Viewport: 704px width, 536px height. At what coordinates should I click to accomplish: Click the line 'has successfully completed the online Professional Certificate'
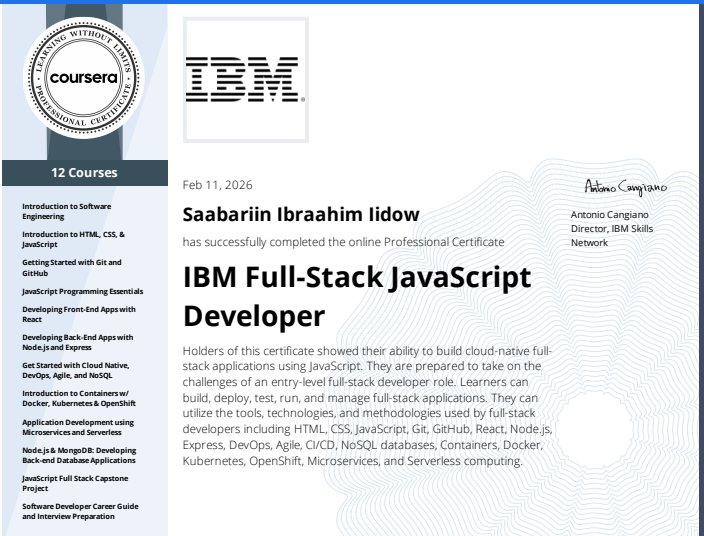tap(343, 242)
